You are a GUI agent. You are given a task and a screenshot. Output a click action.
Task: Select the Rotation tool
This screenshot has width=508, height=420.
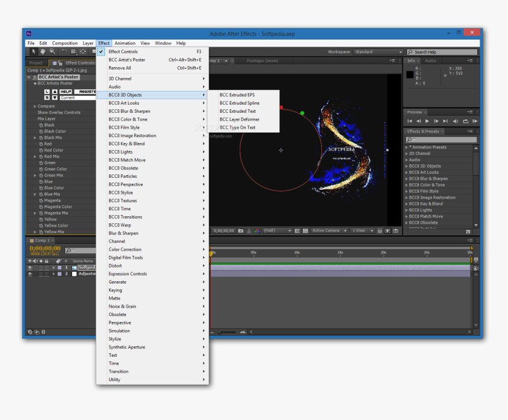(x=64, y=51)
